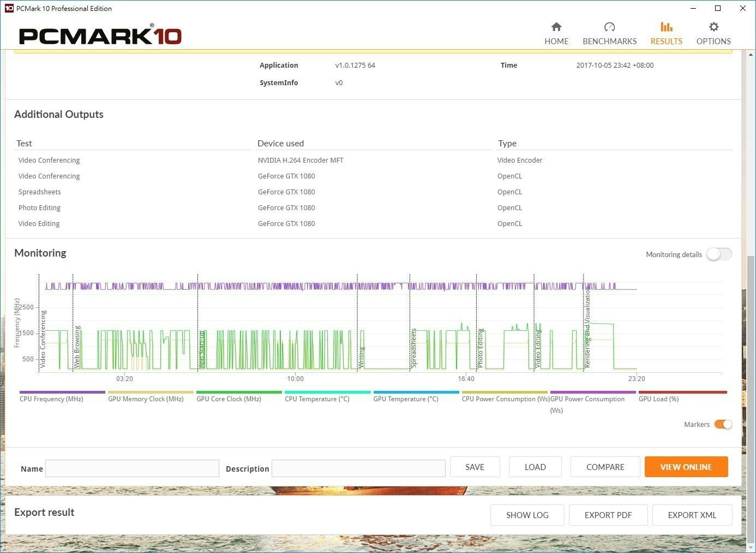Open the BENCHMARKS tab

(x=609, y=34)
